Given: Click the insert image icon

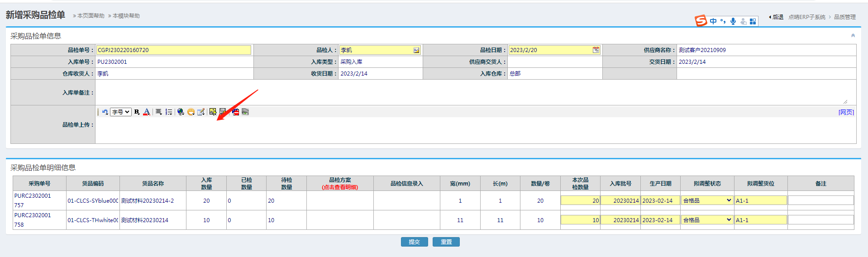Looking at the screenshot, I should pyautogui.click(x=213, y=112).
